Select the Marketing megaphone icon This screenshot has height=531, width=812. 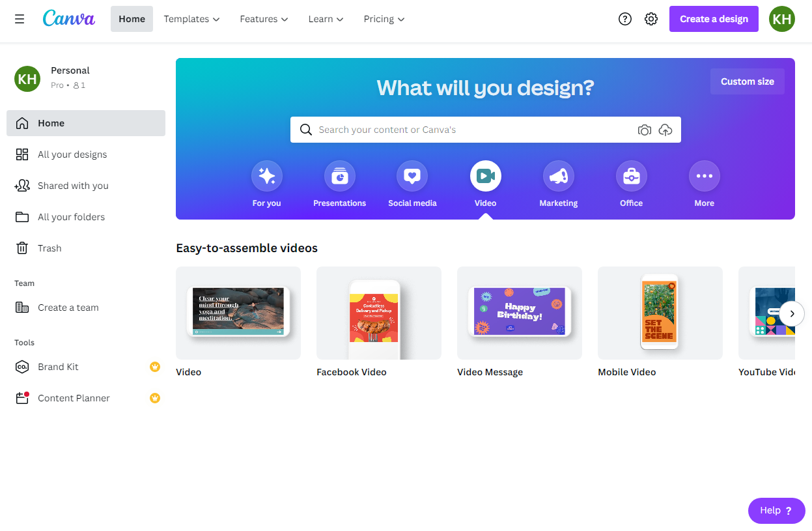(559, 176)
